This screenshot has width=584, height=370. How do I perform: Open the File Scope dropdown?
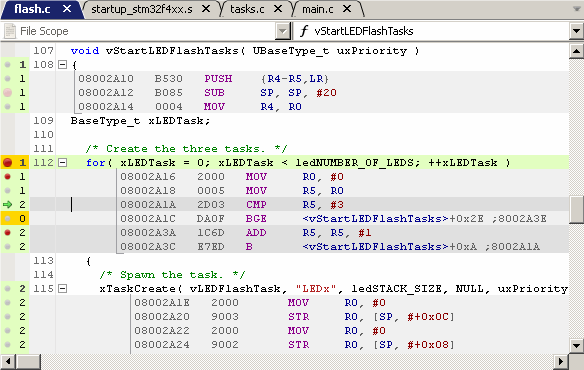click(283, 31)
